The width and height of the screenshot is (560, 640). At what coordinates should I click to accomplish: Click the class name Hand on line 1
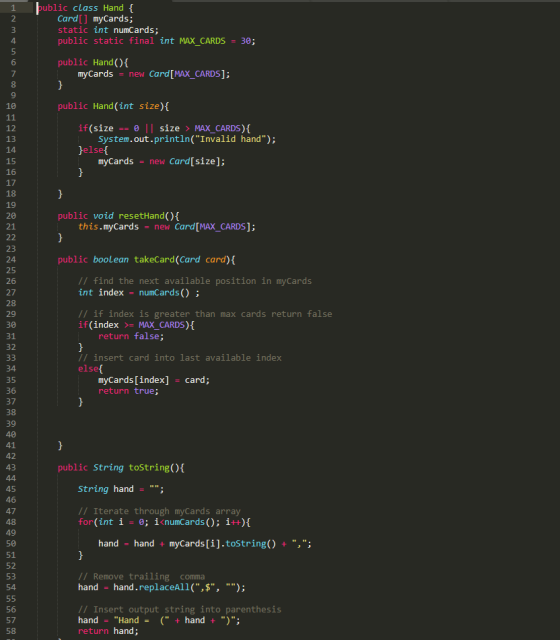point(113,8)
